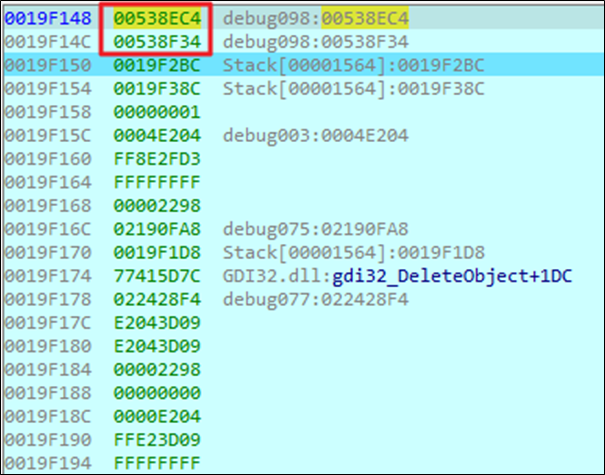
Task: Open the debug075:02190FA8 reference
Action: tap(316, 229)
